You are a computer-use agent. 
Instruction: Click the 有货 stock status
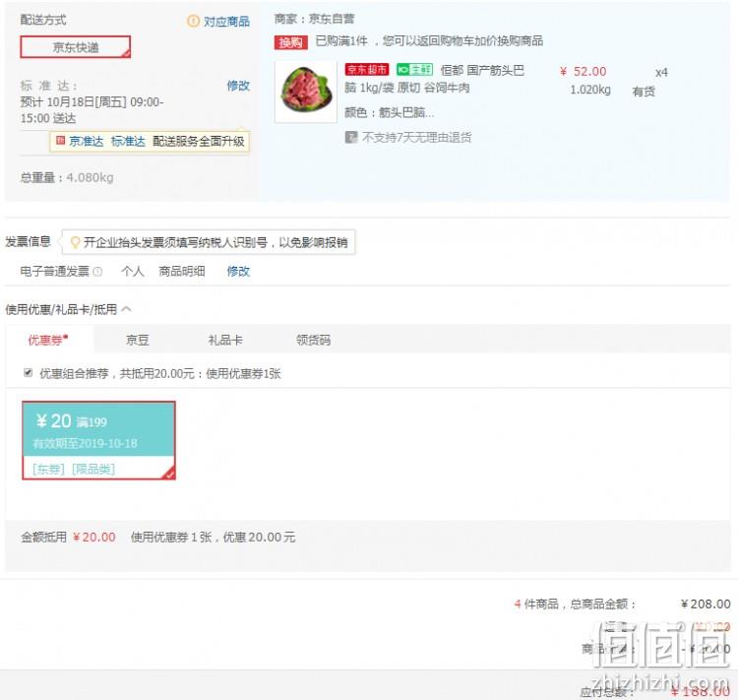644,92
